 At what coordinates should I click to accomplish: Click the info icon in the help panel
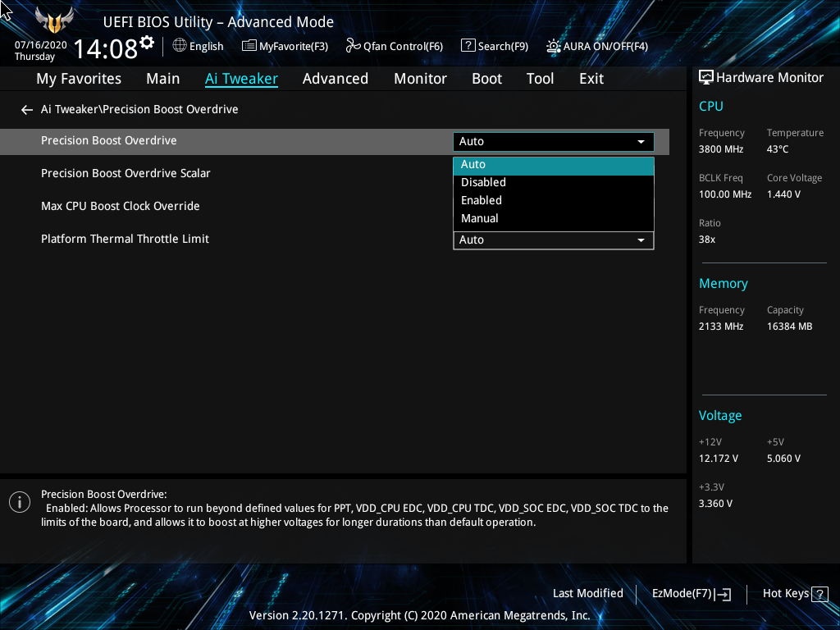[x=20, y=502]
